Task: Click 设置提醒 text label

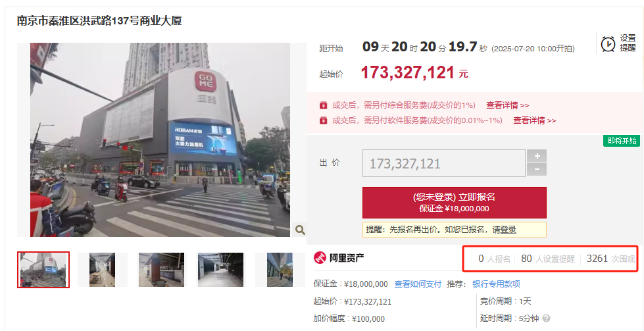Action: 628,43
